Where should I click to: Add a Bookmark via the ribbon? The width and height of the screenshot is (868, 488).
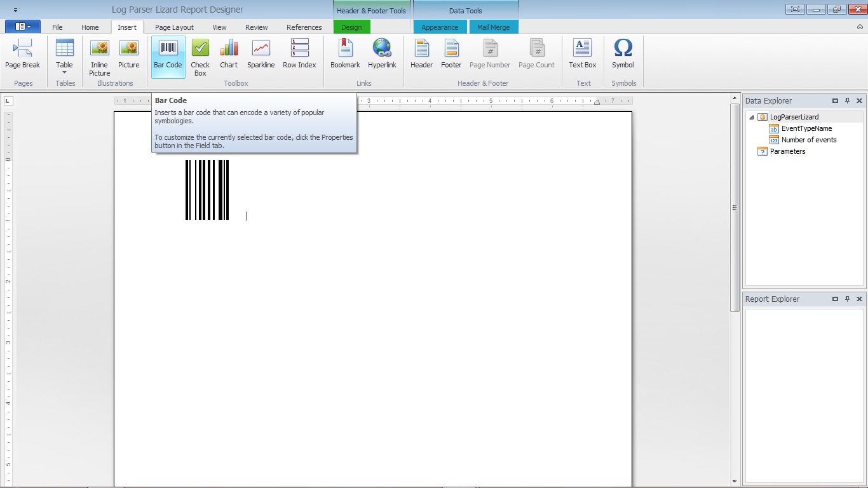(x=345, y=54)
